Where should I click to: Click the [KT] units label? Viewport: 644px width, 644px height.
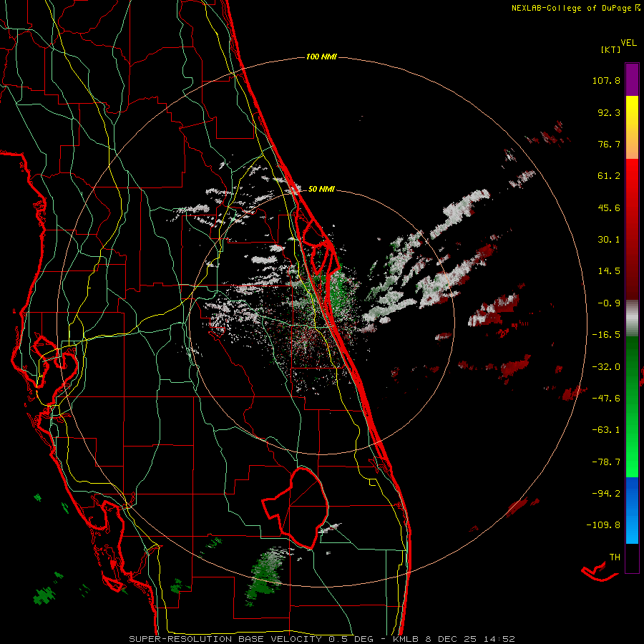[x=610, y=49]
